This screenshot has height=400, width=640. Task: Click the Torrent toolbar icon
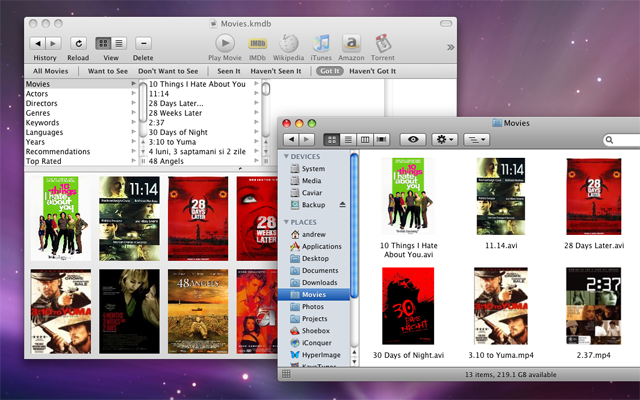(383, 43)
